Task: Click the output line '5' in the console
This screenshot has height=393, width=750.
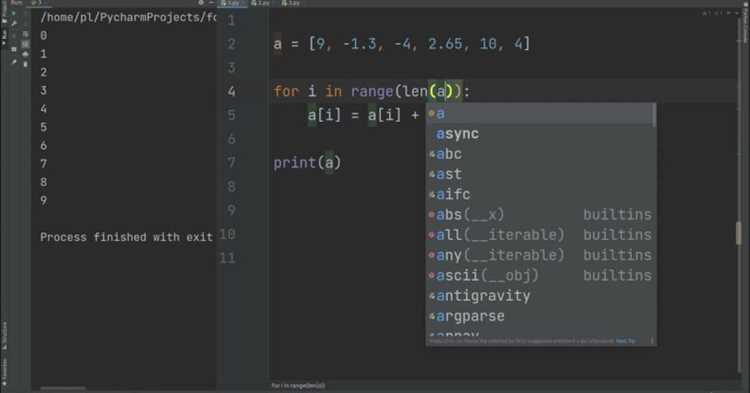Action: click(x=44, y=127)
